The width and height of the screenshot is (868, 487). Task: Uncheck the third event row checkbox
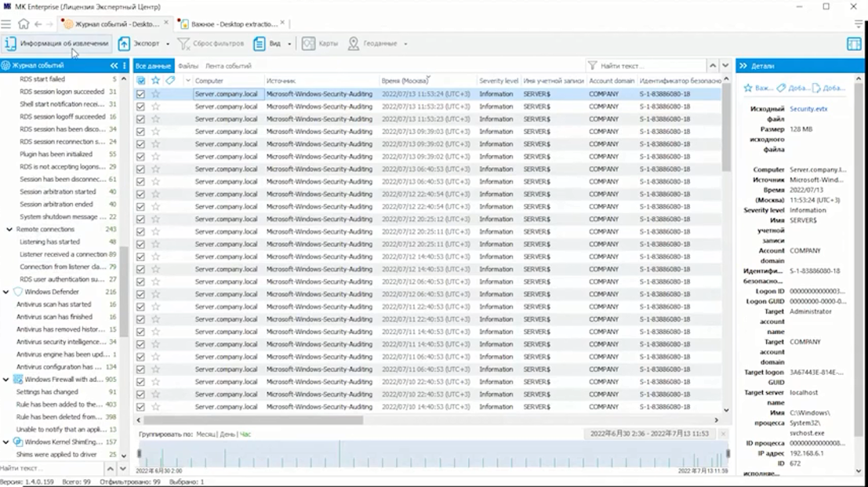coord(140,119)
